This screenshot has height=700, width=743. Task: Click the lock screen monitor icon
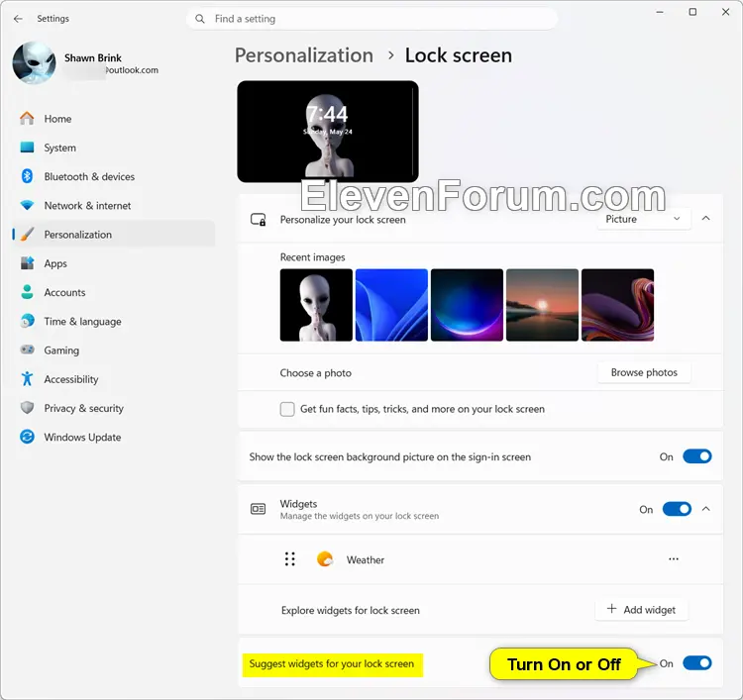coord(258,219)
